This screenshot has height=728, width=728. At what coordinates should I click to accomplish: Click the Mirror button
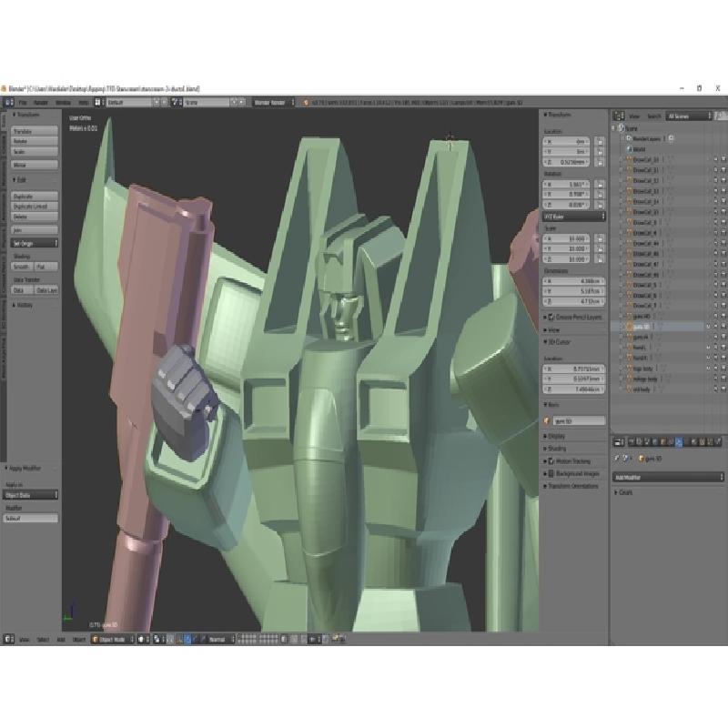(x=35, y=165)
